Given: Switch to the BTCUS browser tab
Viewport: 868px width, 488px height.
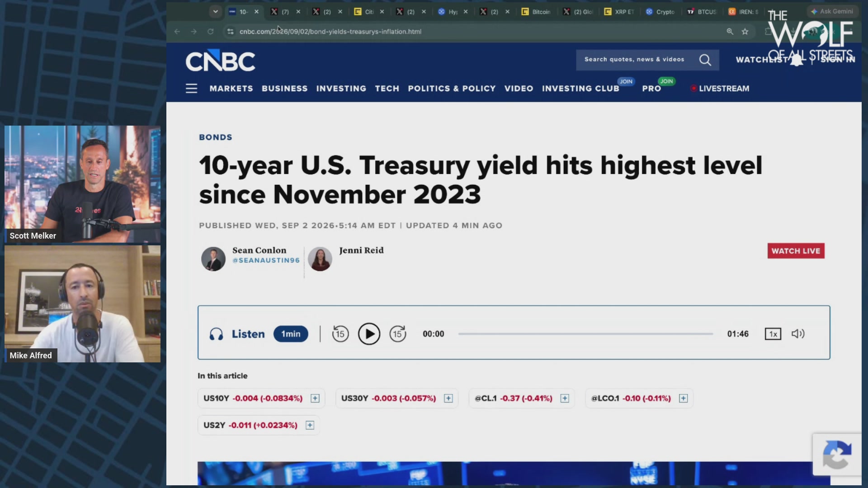Looking at the screenshot, I should click(702, 12).
